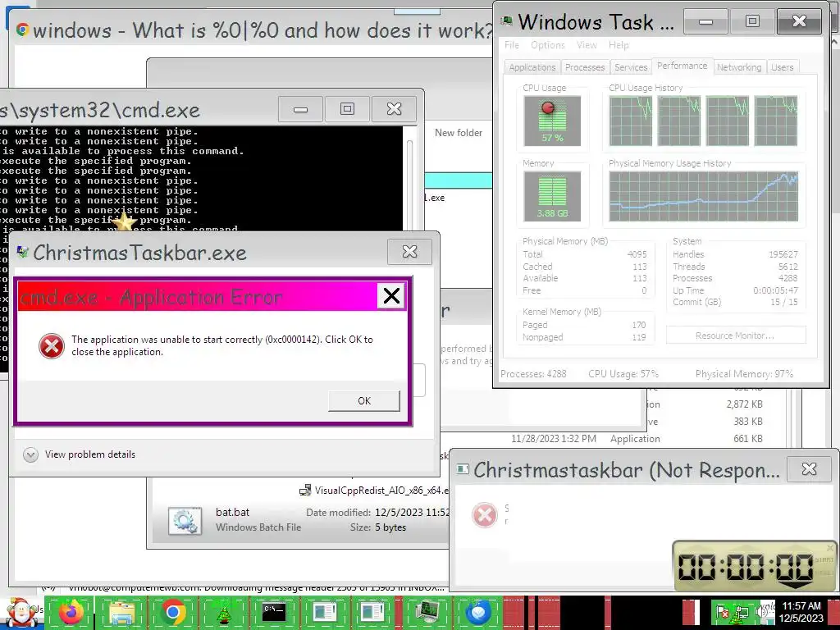The height and width of the screenshot is (630, 840).
Task: Open Thunderbird from the taskbar
Action: [x=478, y=612]
